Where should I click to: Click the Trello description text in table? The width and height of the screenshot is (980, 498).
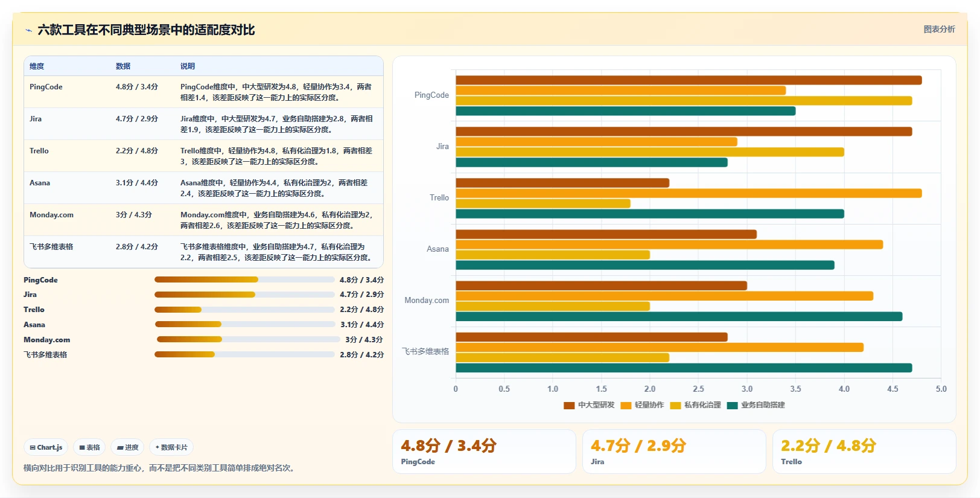pyautogui.click(x=276, y=156)
